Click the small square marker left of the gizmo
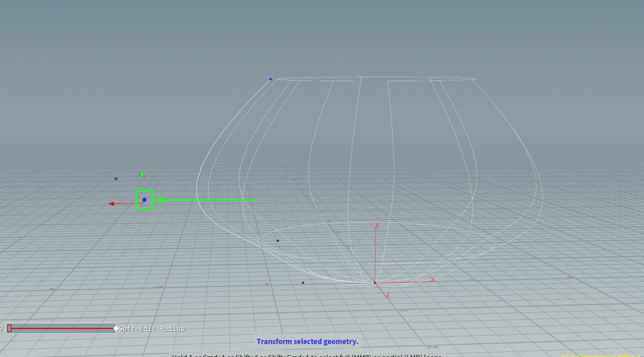Image resolution: width=644 pixels, height=357 pixels. 116,178
